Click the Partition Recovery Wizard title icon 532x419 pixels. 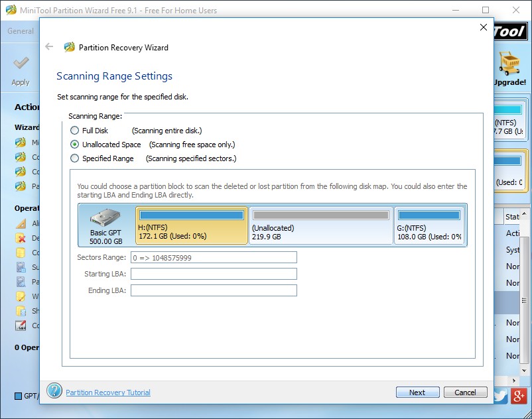point(69,48)
